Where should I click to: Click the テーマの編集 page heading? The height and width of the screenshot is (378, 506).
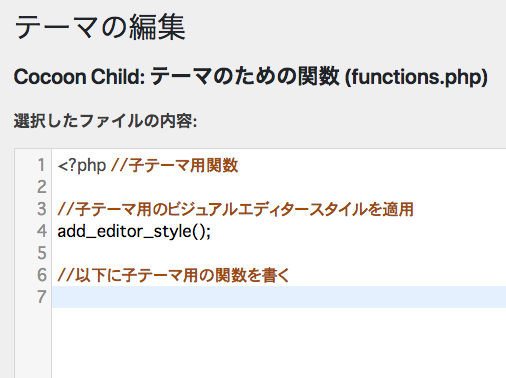point(100,27)
